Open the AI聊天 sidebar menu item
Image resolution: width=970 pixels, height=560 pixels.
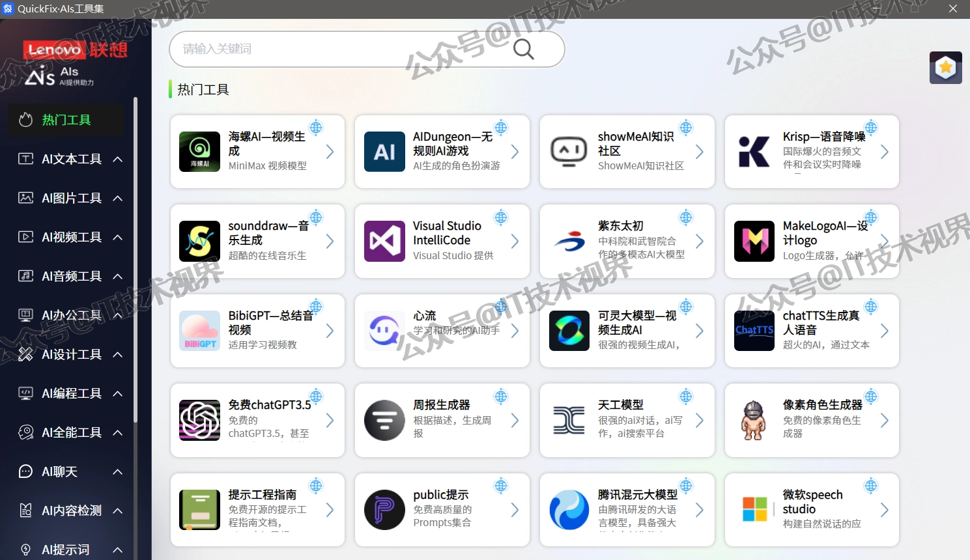(x=60, y=471)
